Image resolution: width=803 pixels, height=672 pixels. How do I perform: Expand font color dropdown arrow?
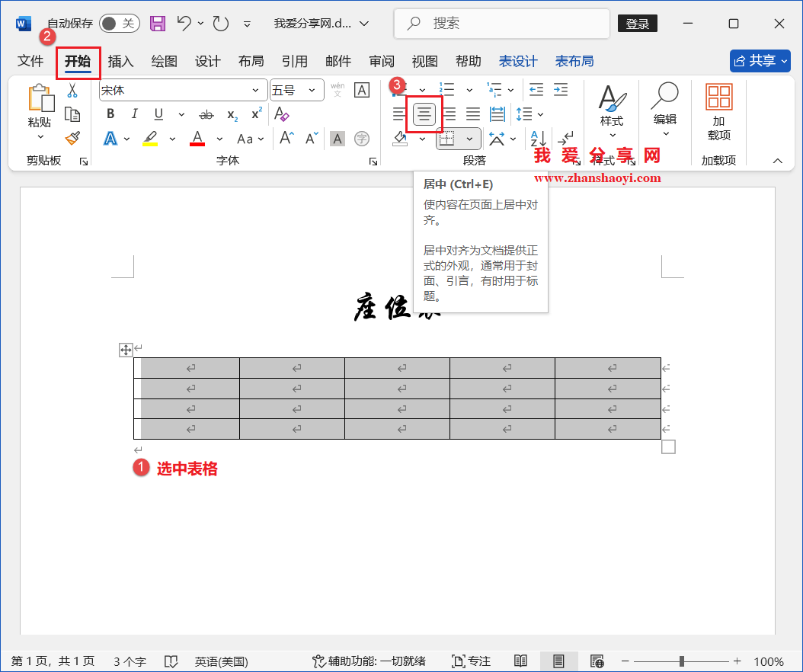click(x=219, y=139)
